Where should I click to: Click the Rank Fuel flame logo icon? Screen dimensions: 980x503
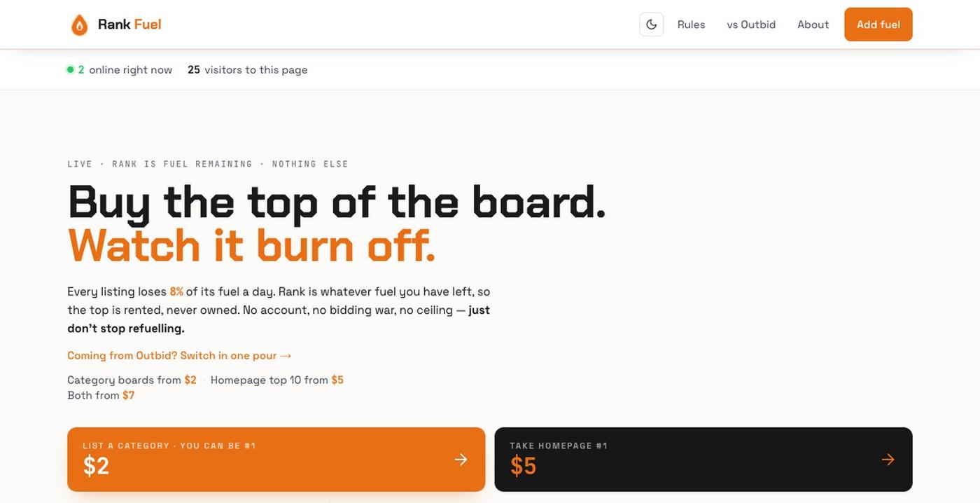coord(80,25)
